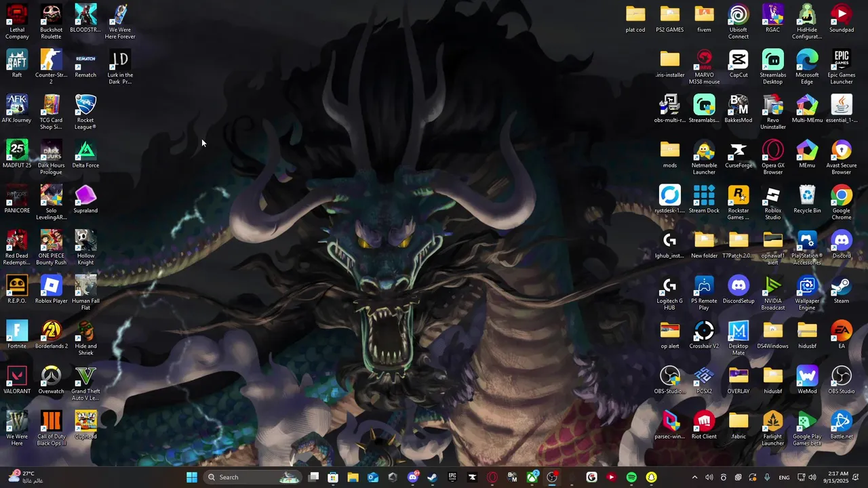Select the Farlight Launcher desktop icon
This screenshot has width=868, height=488.
[773, 429]
